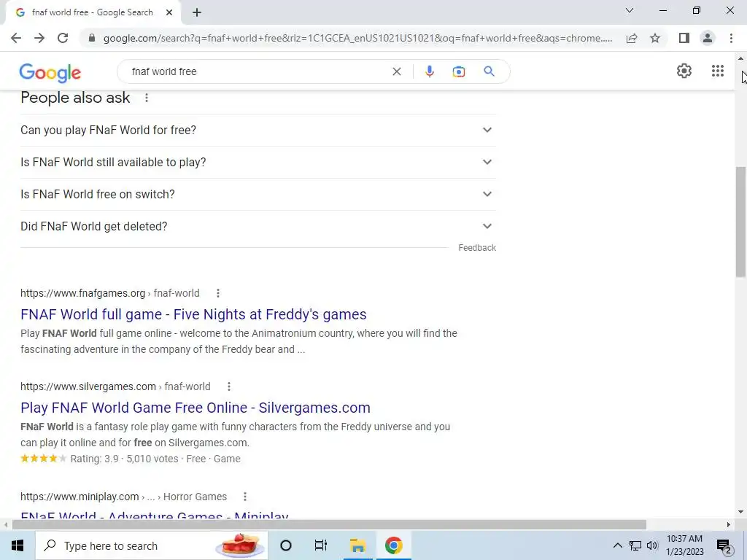Screen dimensions: 747x560
Task: Open the Chrome profile avatar
Action: coord(708,38)
